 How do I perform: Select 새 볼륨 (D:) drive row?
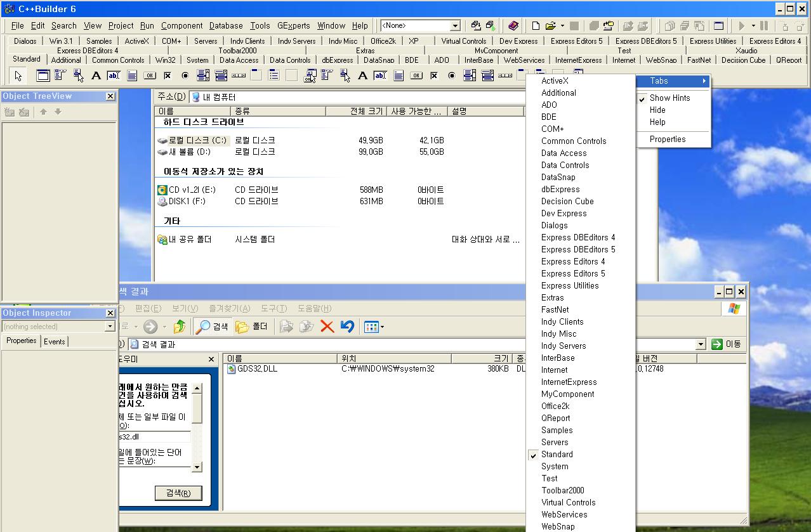(x=184, y=152)
